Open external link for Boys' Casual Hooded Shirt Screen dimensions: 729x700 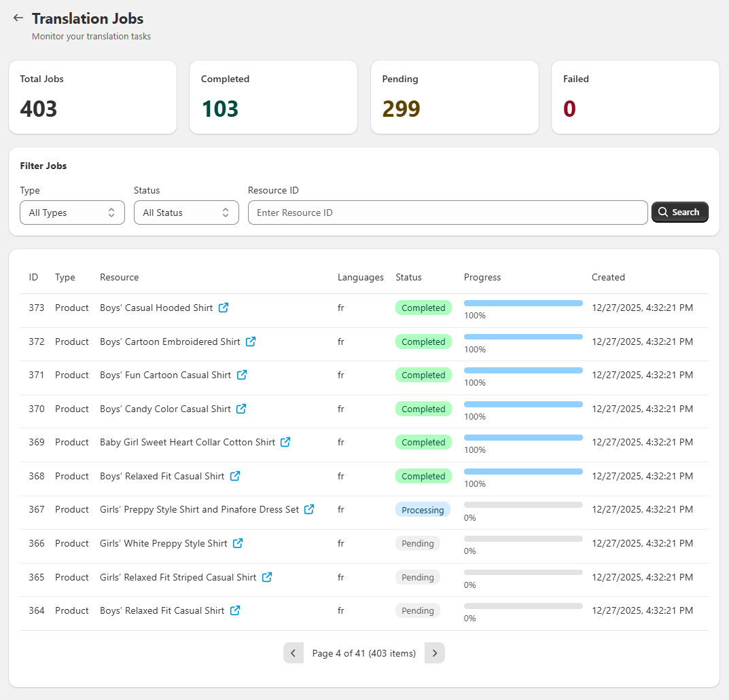point(224,308)
